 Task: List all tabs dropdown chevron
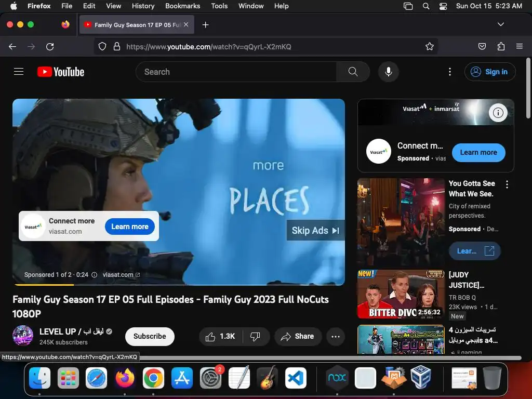(x=500, y=24)
